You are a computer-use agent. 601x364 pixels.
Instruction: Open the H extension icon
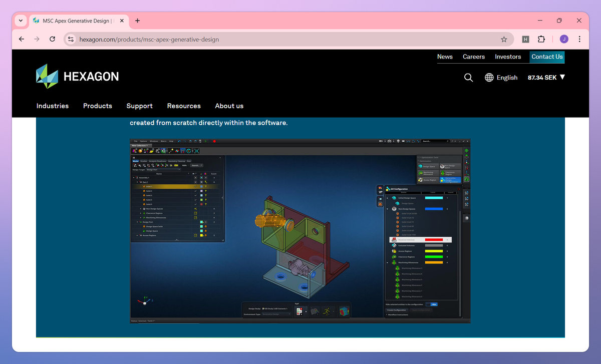[525, 39]
